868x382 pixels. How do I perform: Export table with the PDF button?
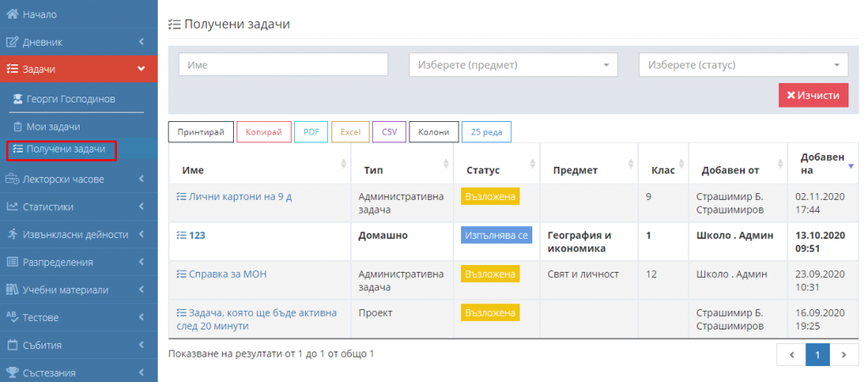pyautogui.click(x=311, y=132)
